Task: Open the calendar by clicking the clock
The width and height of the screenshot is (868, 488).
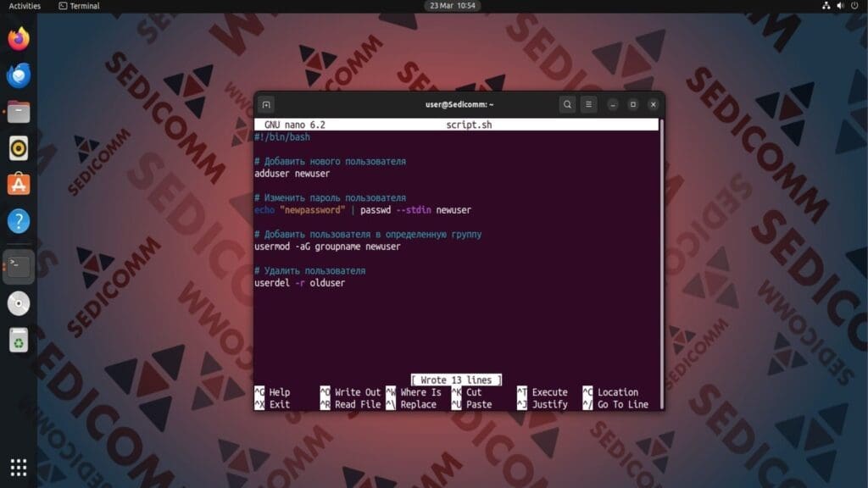Action: tap(453, 6)
